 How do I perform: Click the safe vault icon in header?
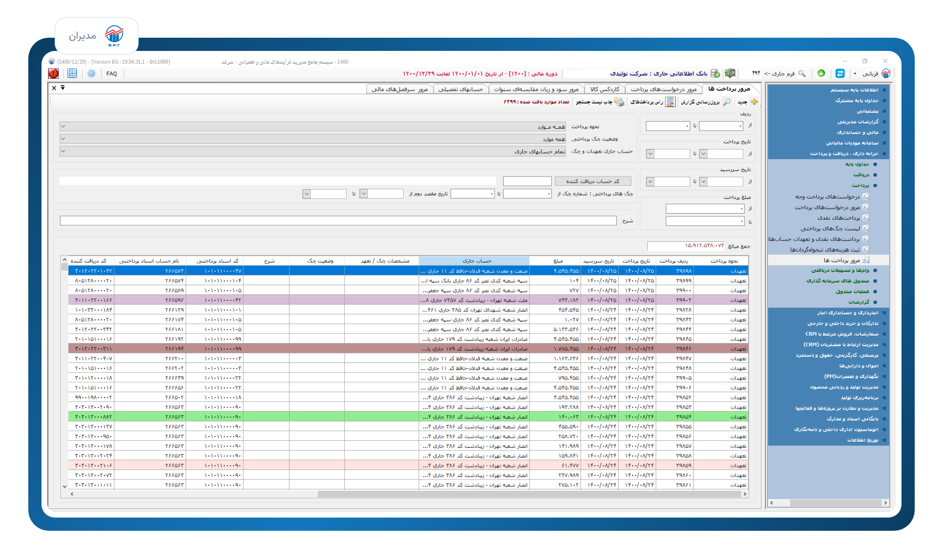pyautogui.click(x=730, y=73)
